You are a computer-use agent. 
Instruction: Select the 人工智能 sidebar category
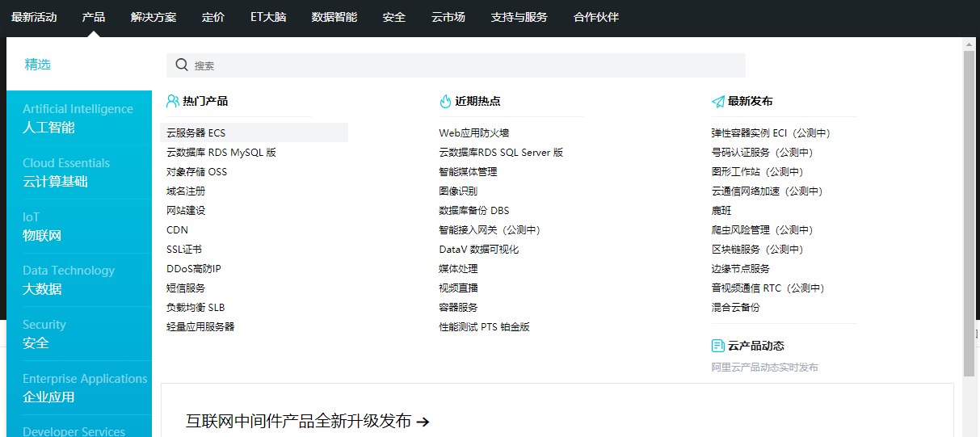[x=79, y=118]
